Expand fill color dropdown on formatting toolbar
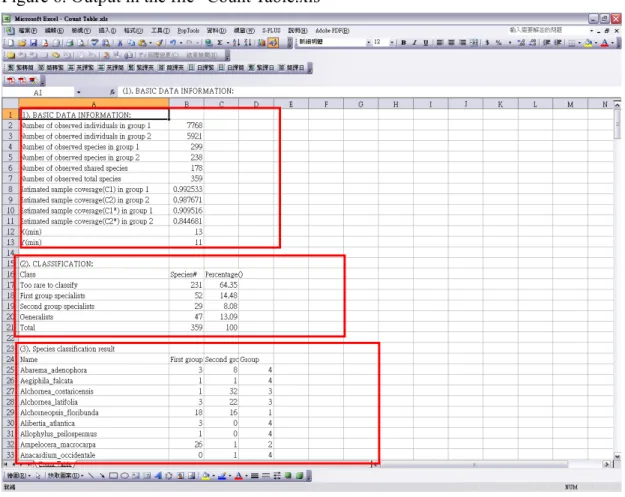This screenshot has width=625, height=497. pos(596,43)
